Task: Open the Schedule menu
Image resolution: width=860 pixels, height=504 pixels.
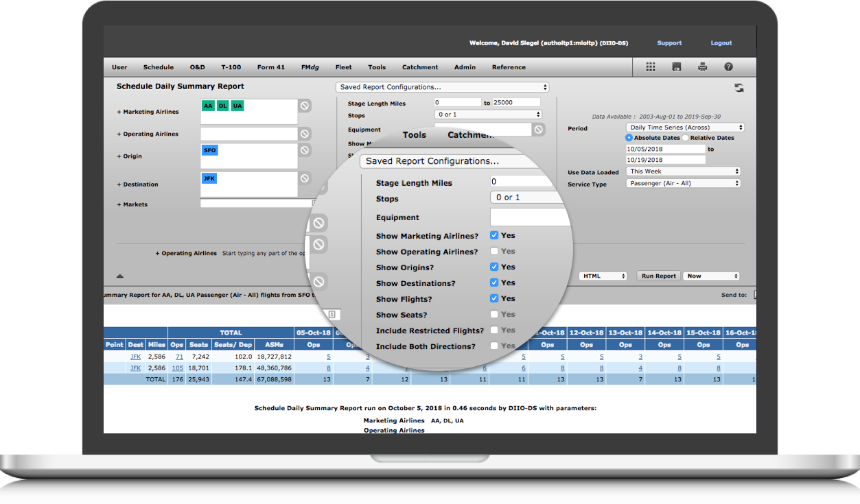Action: 158,67
